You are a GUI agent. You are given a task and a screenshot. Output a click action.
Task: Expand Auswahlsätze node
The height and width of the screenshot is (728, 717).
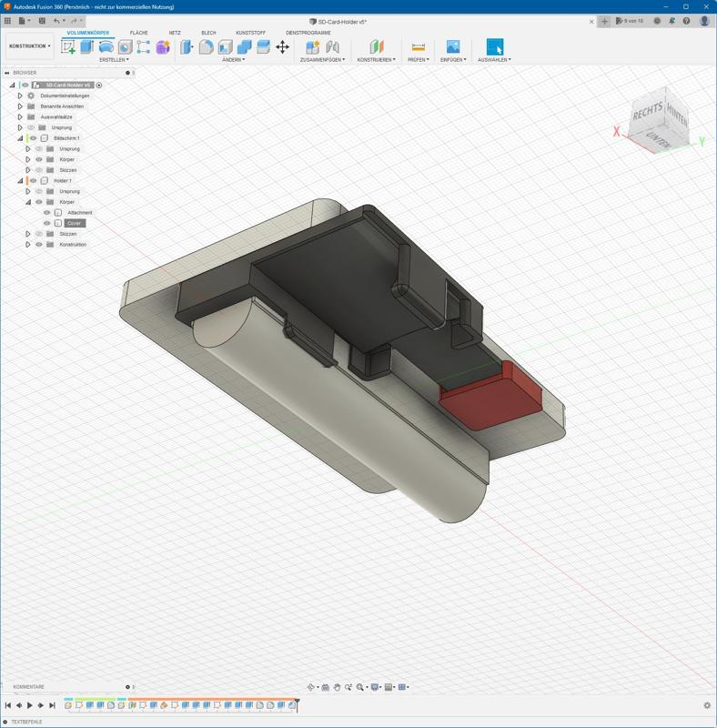(x=20, y=117)
